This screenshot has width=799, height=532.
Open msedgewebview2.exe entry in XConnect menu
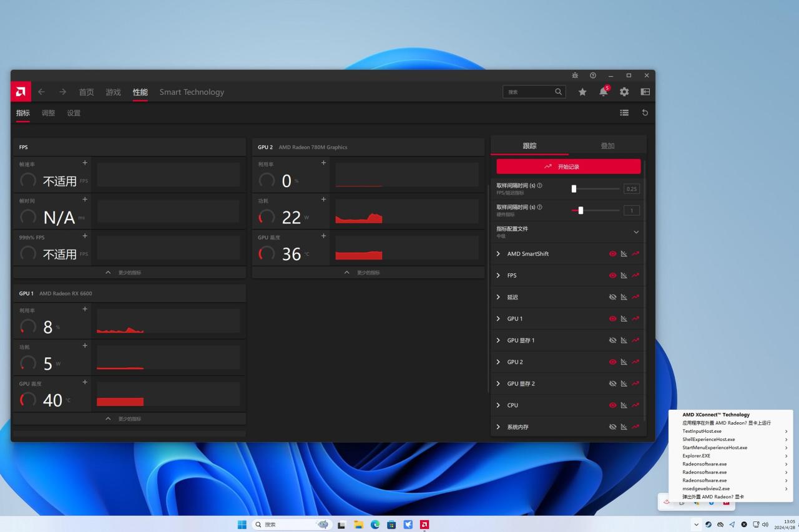click(x=731, y=489)
